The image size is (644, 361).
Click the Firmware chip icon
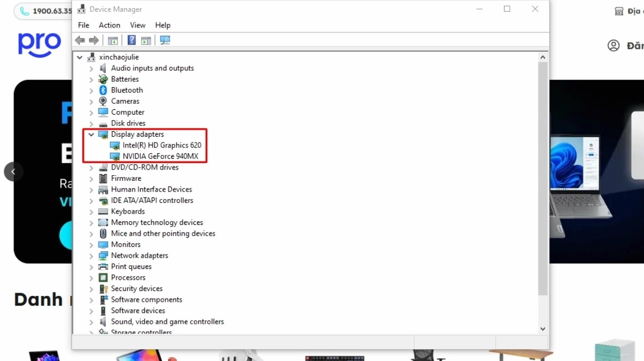pyautogui.click(x=103, y=179)
